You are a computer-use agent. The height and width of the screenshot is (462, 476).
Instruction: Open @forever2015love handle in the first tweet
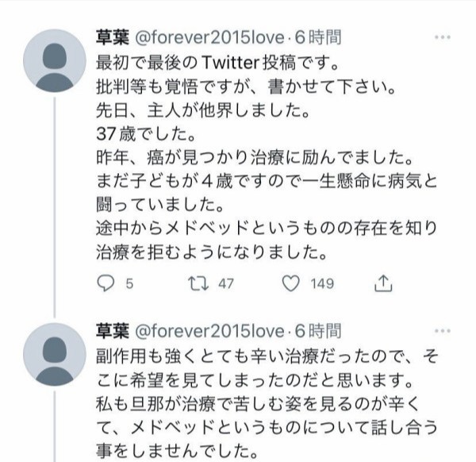point(208,37)
